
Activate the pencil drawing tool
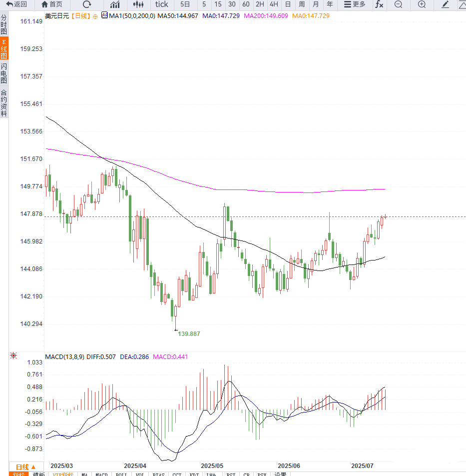[445, 4]
